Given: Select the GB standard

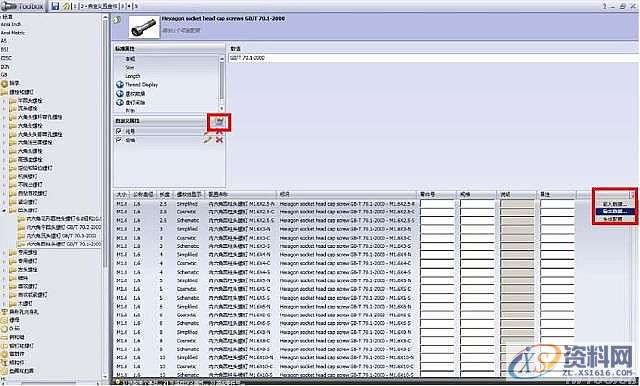Looking at the screenshot, I should pyautogui.click(x=4, y=75).
